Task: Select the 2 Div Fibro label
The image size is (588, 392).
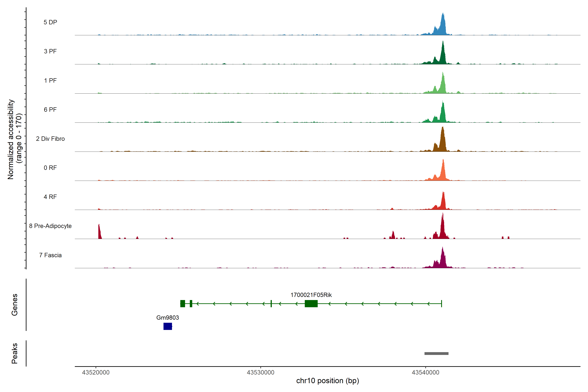Action: (50, 139)
